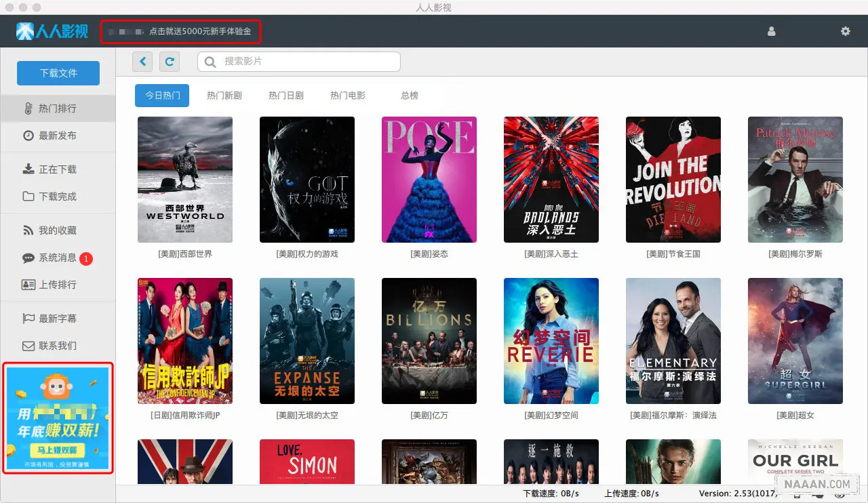The height and width of the screenshot is (503, 868).
Task: Click the [美剧]权力的游戏 title
Action: pyautogui.click(x=307, y=254)
